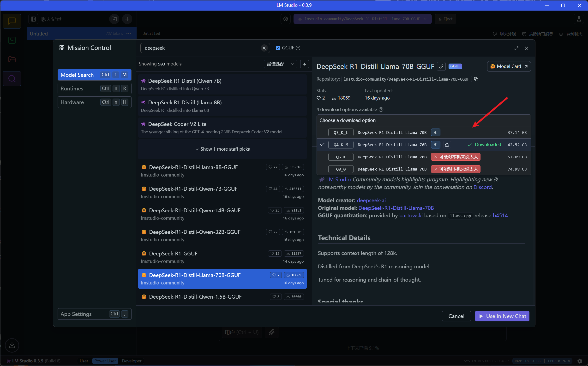The image size is (588, 366).
Task: Open the Downloads icon at bottom left
Action: pos(12,345)
